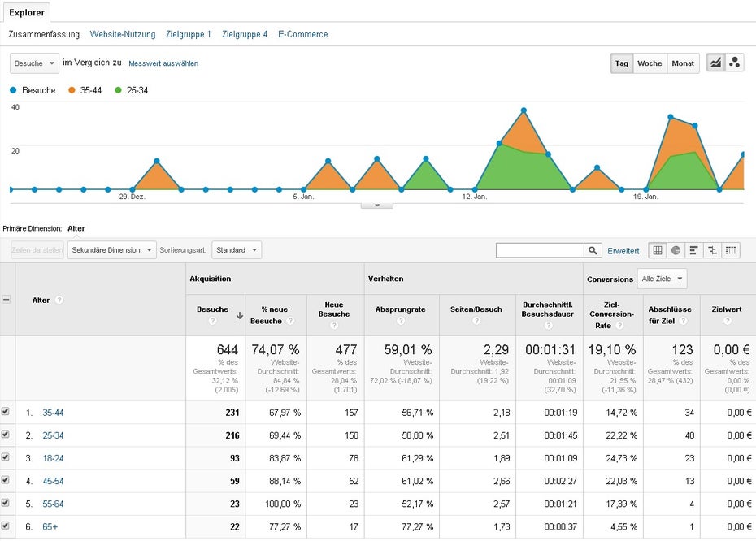Open the Sekundäre Dimension dropdown
This screenshot has height=541, width=756.
coord(112,250)
